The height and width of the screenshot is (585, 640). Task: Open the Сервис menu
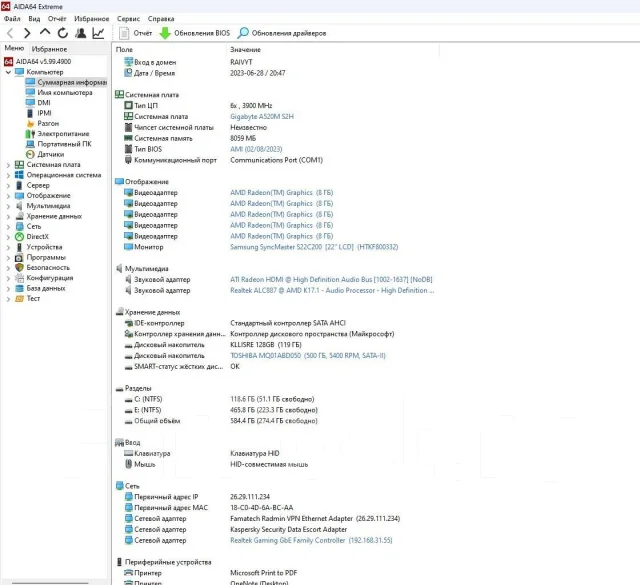[x=128, y=19]
